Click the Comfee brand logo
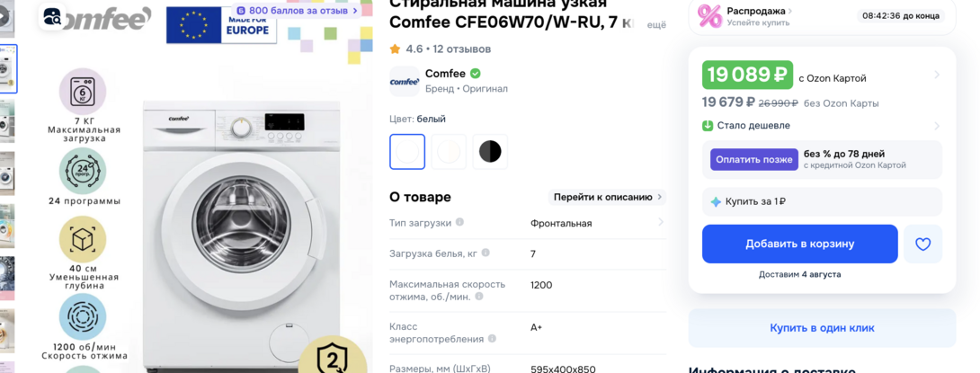 click(x=405, y=81)
